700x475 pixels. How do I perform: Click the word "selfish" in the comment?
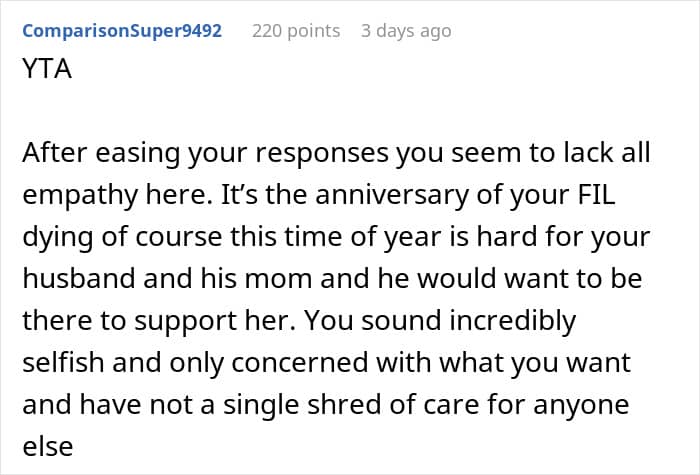[x=59, y=363]
